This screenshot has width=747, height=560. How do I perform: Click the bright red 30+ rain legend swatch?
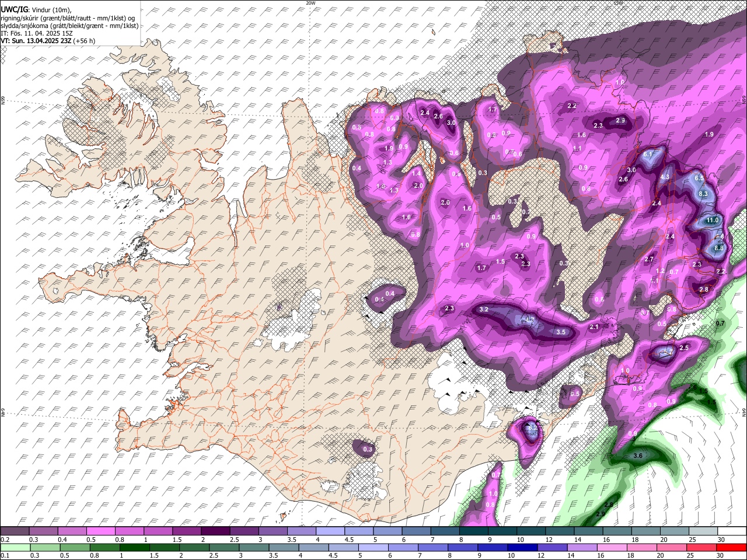click(x=731, y=547)
